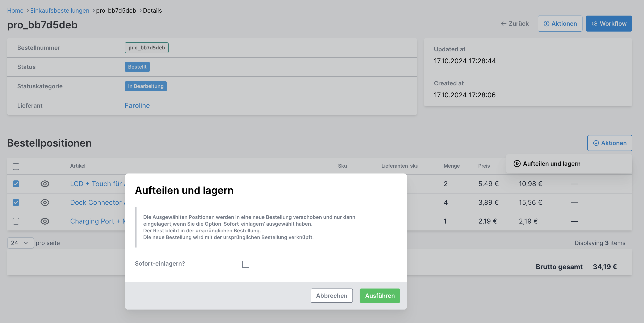Go to Einkaufsbestellungen breadcrumb
Image resolution: width=644 pixels, height=323 pixels.
tap(59, 11)
